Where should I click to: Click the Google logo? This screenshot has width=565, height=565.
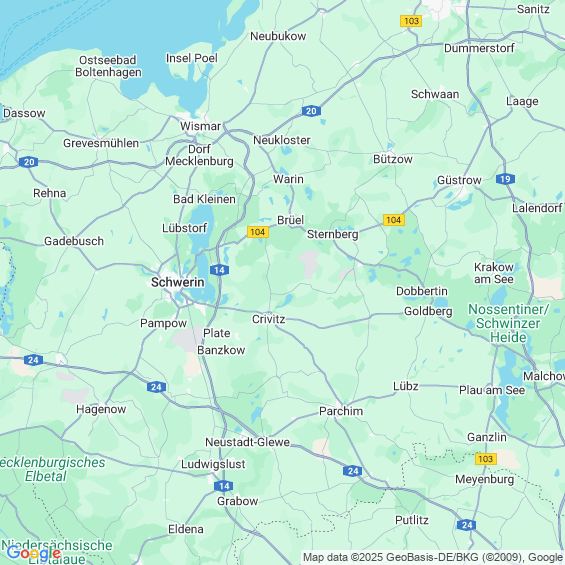tap(33, 553)
